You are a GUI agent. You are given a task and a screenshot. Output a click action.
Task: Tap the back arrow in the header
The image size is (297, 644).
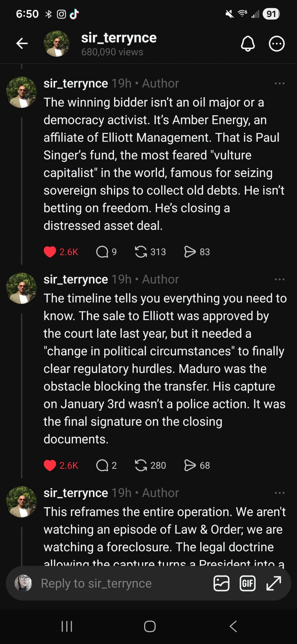[x=22, y=43]
